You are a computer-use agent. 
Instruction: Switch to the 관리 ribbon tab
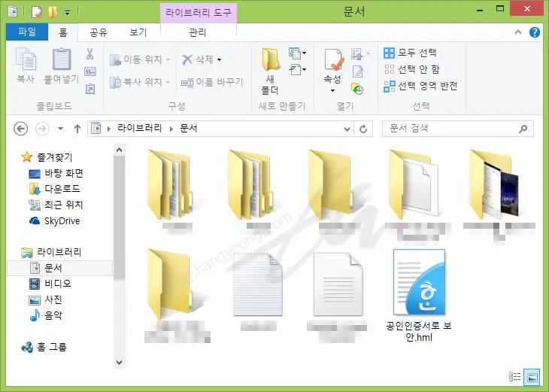point(198,32)
